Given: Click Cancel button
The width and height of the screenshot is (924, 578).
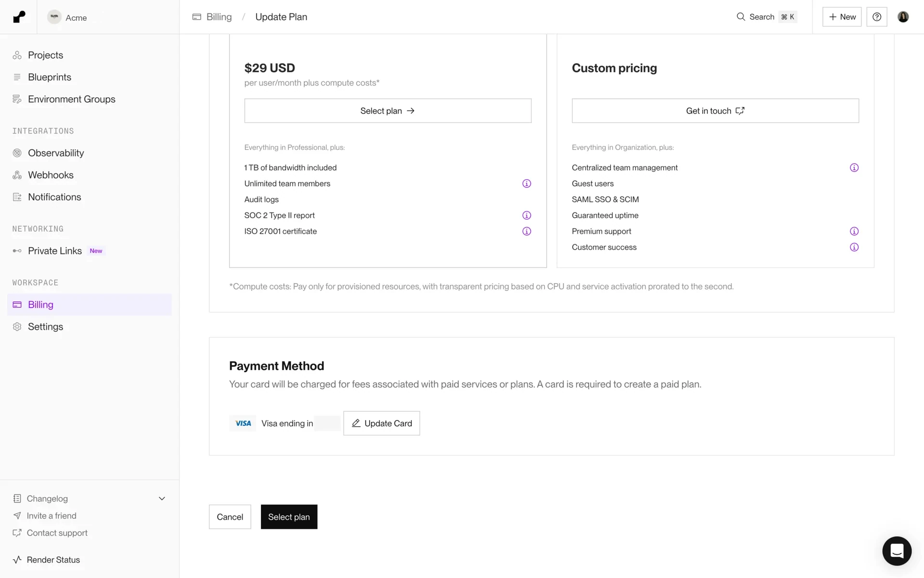Looking at the screenshot, I should point(230,517).
